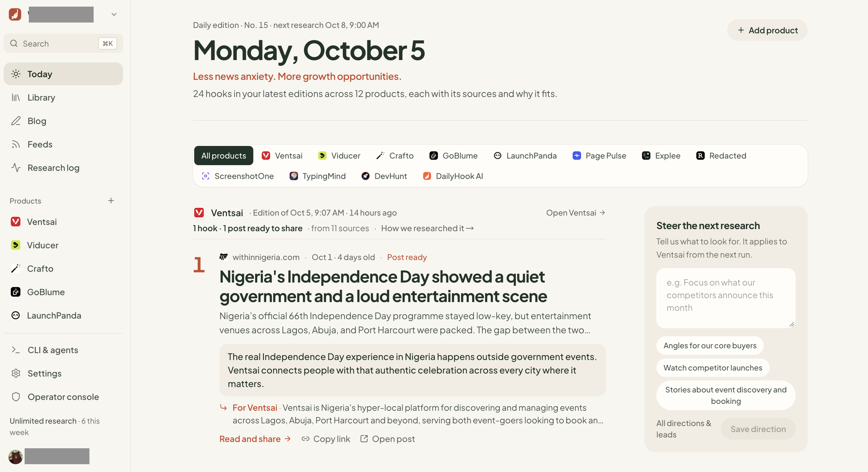Open Research log activity icon

coord(16,168)
